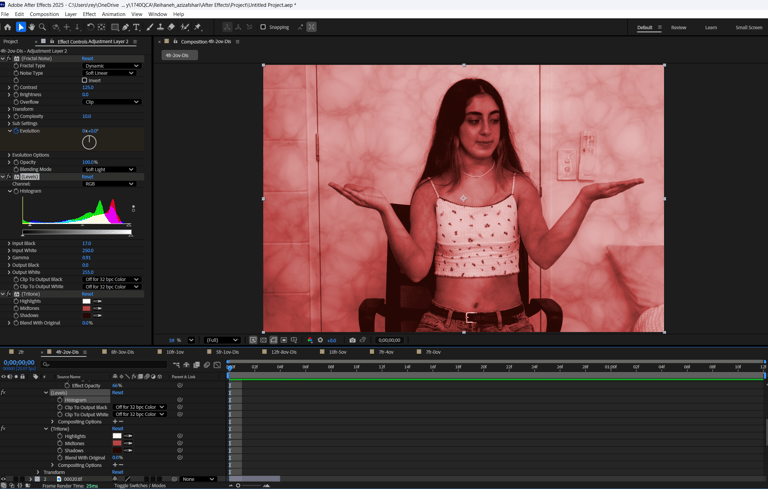Click the Home icon in the toolbar

7,27
